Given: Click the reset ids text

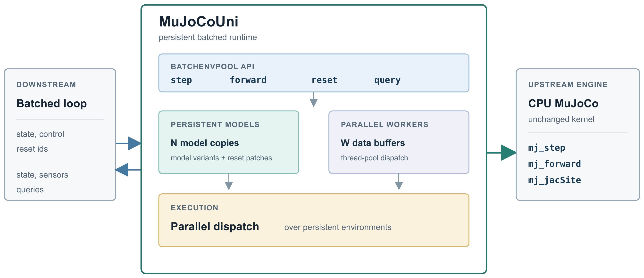Looking at the screenshot, I should 32,149.
